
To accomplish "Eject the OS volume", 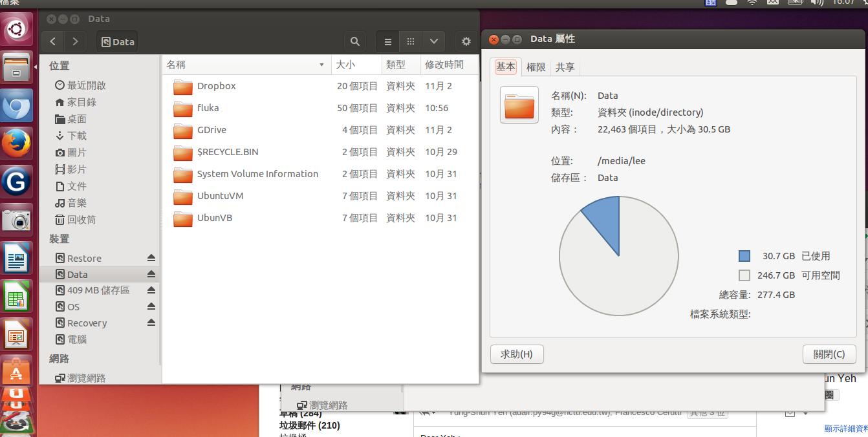I will tap(151, 306).
